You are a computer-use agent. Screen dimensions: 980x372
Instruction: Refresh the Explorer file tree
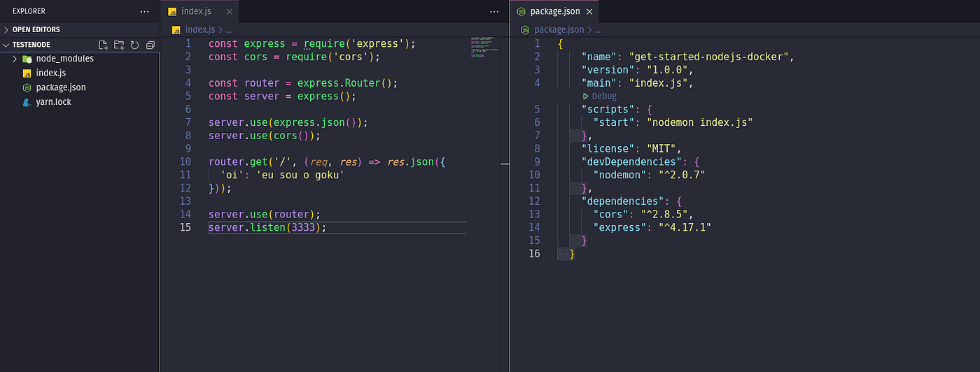pos(134,45)
